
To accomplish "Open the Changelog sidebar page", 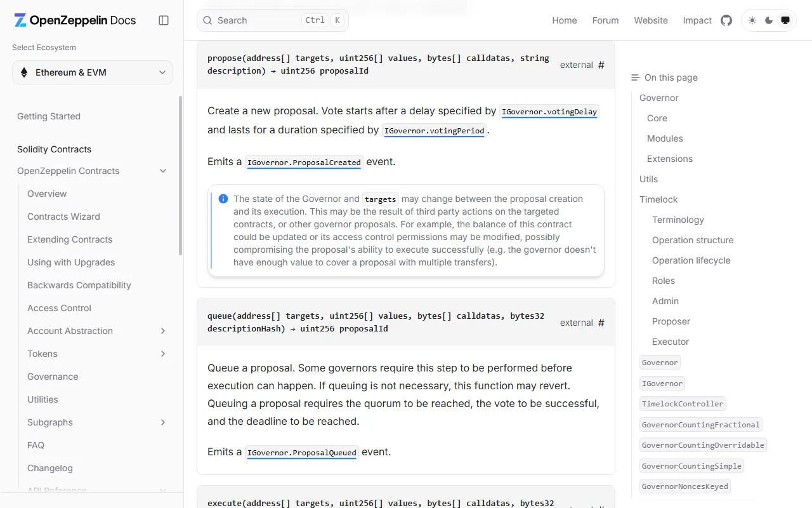I will click(x=50, y=468).
